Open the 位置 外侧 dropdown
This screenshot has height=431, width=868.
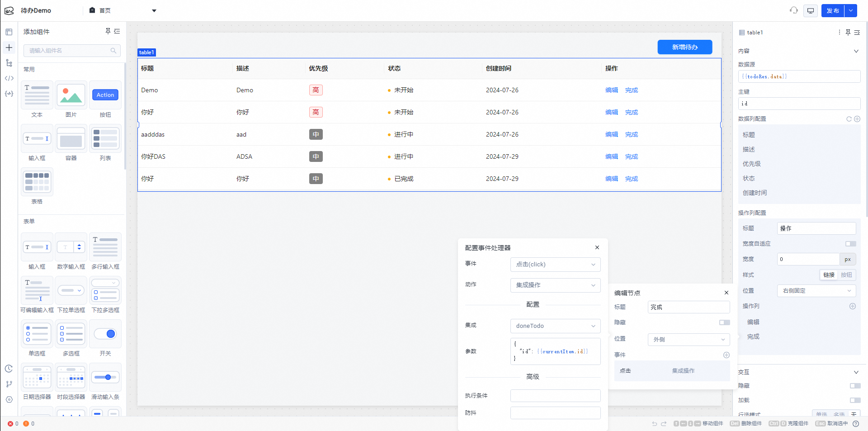(689, 340)
